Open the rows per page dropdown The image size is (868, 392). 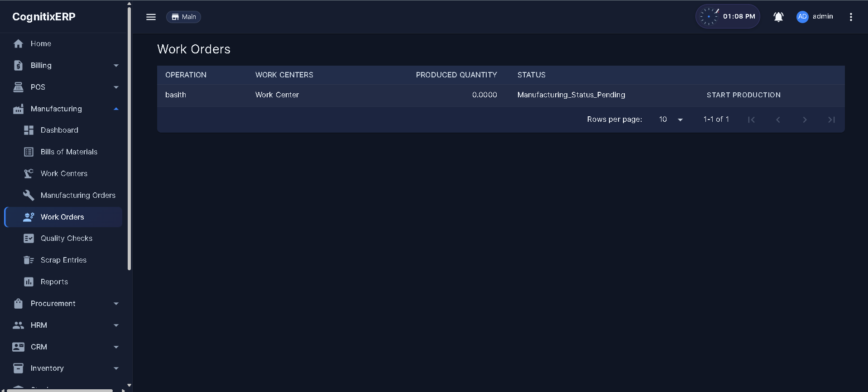[671, 120]
